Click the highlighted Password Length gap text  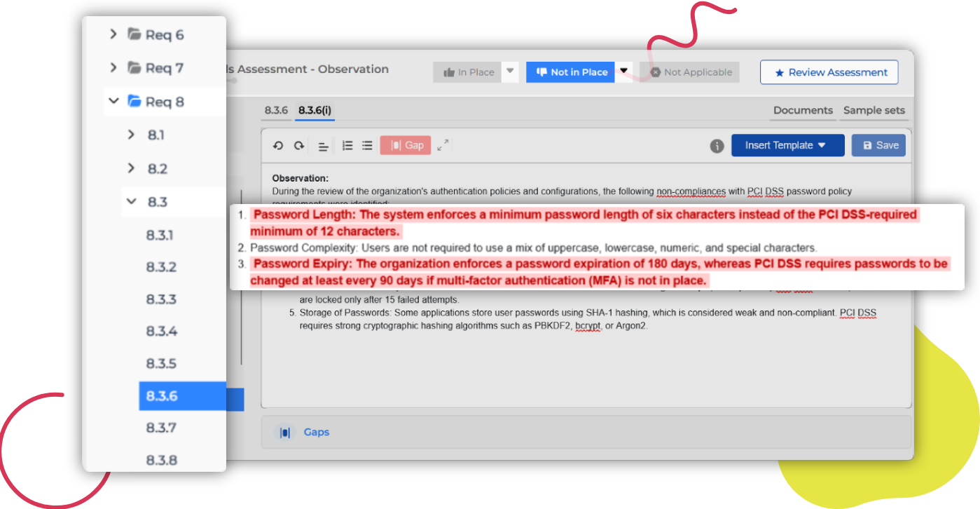[584, 223]
